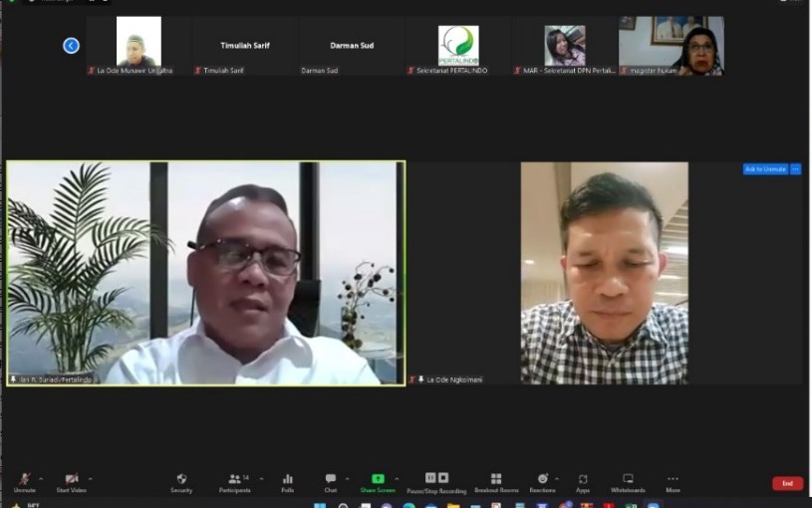This screenshot has height=508, width=812.
Task: Open the Polls icon
Action: point(287,479)
